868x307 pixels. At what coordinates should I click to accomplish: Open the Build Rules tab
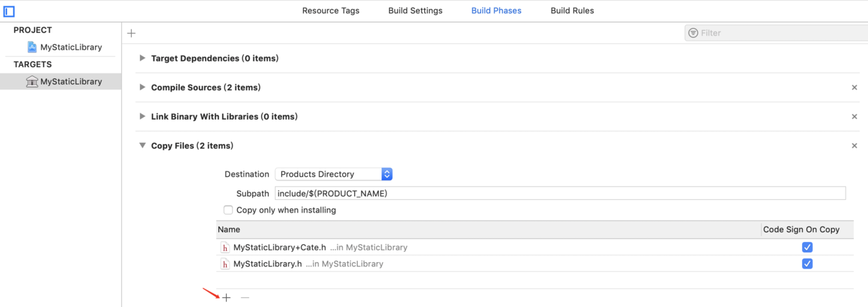click(x=572, y=10)
